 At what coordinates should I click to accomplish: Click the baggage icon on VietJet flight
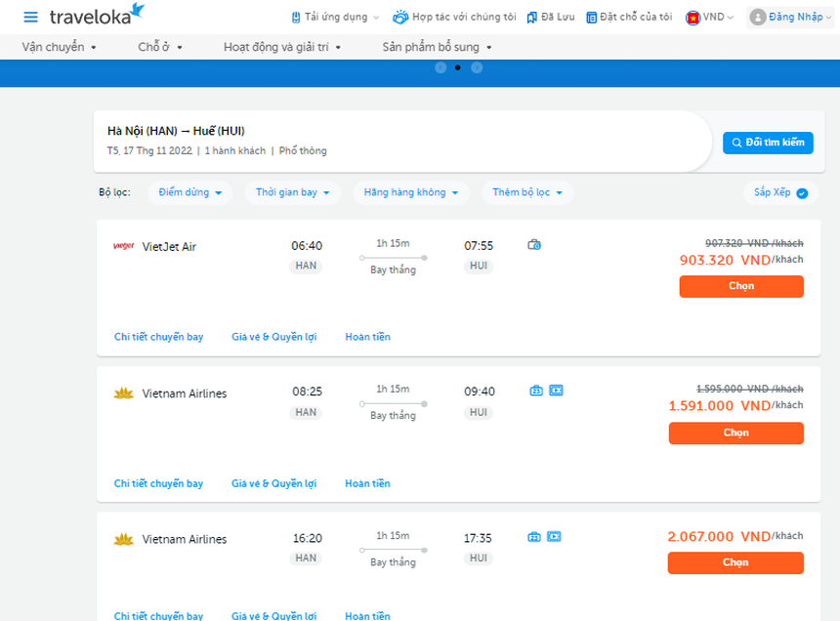click(534, 245)
